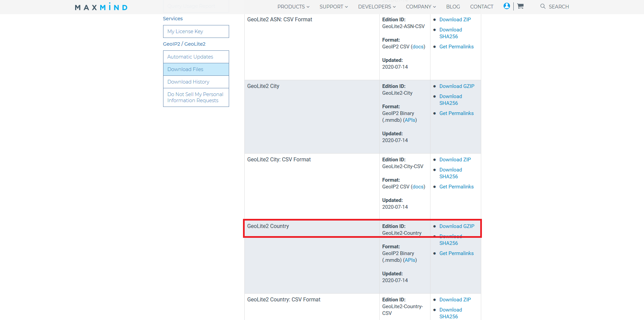Image resolution: width=644 pixels, height=320 pixels.
Task: Expand the Developers dropdown menu
Action: [x=377, y=7]
